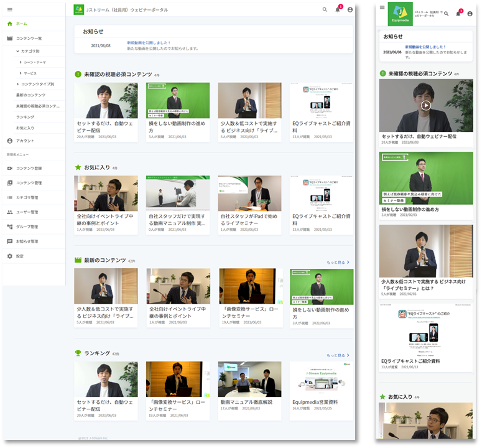482x448 pixels.
Task: Open search in the wide desktop header
Action: click(x=325, y=9)
